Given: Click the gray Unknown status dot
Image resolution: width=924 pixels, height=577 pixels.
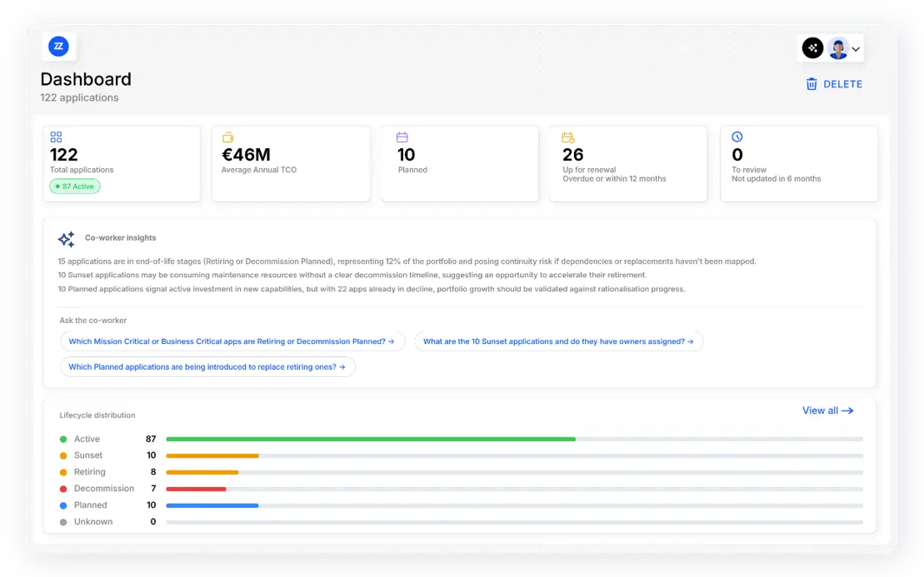Looking at the screenshot, I should point(63,522).
